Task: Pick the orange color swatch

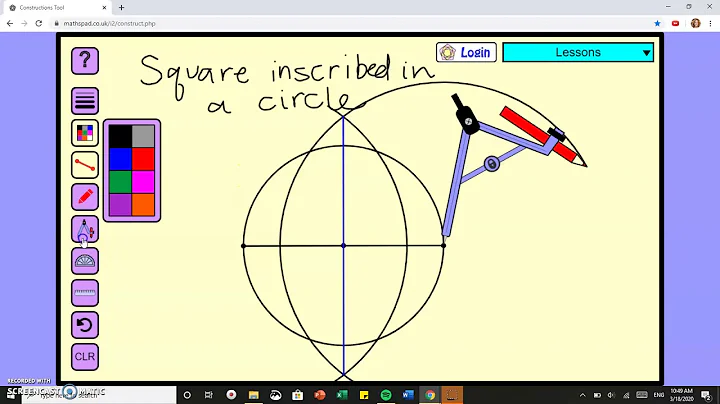Action: click(143, 205)
